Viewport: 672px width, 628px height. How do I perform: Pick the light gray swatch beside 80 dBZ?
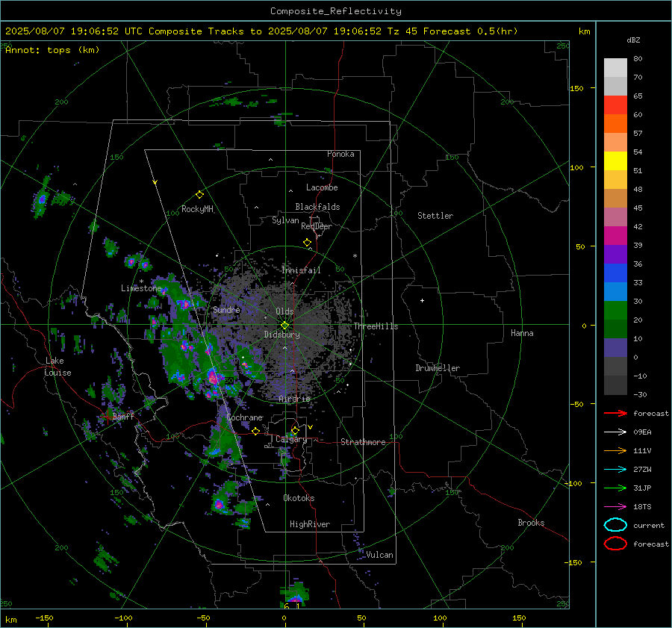click(x=615, y=68)
